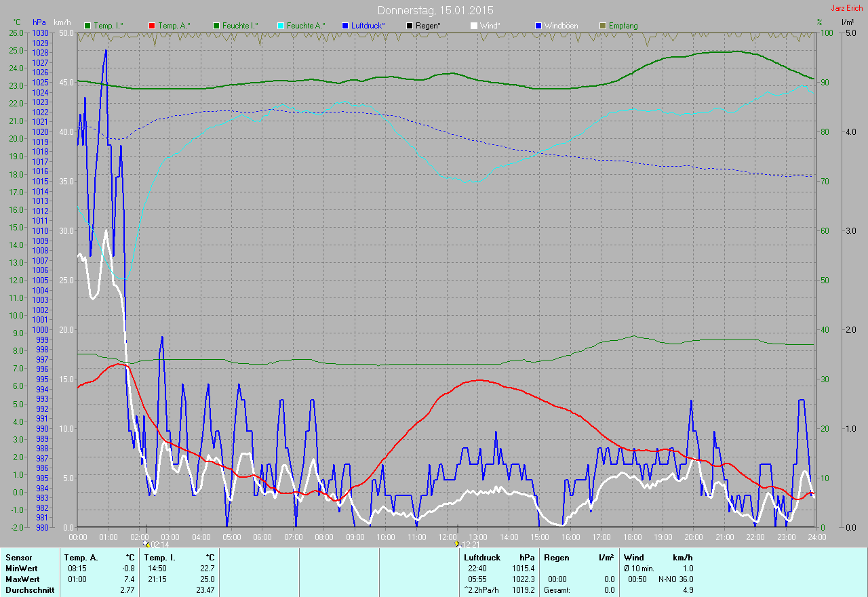Viewport: 868px width, 597px height.
Task: Click the '18:00' time axis label
Action: (632, 537)
